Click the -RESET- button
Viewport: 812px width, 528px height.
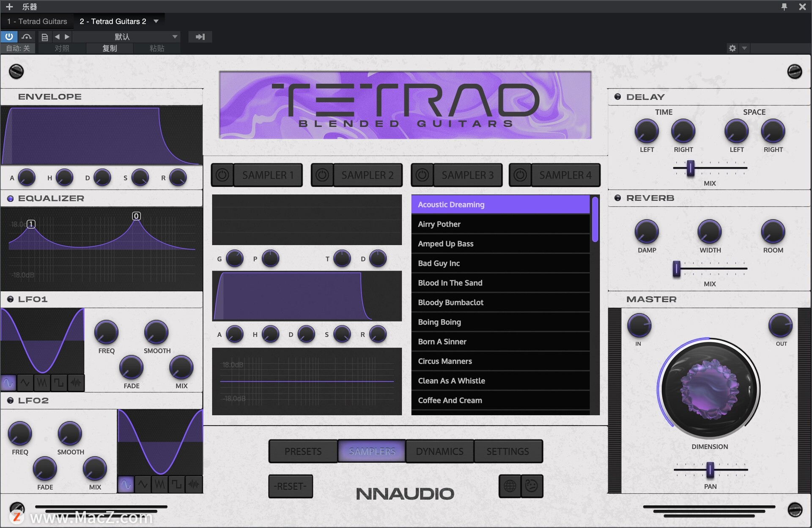click(291, 486)
